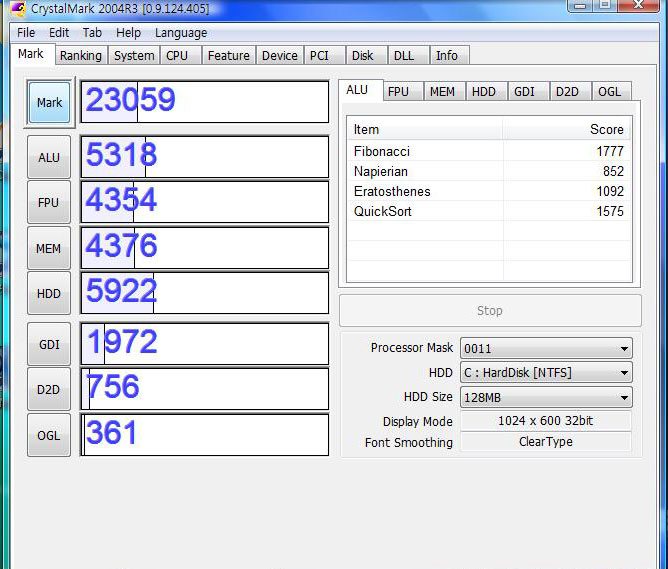The image size is (668, 569).
Task: Open the Processor Mask dropdown
Action: [x=547, y=349]
